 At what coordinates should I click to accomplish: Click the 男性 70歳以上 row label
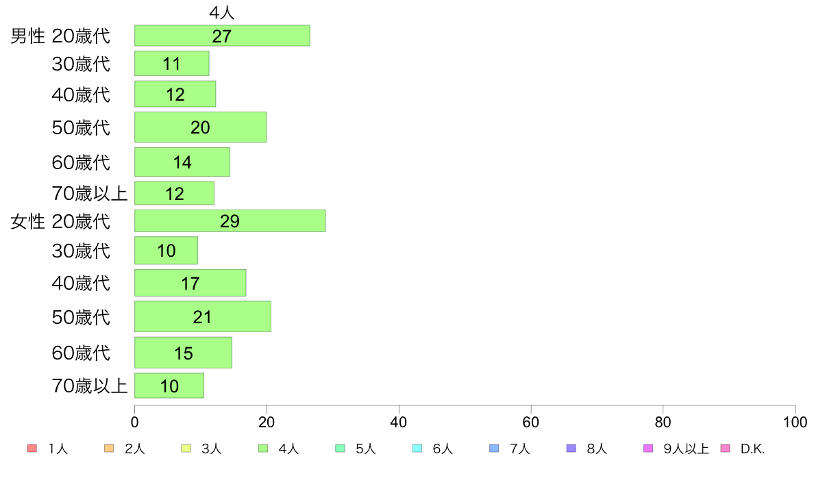point(89,194)
